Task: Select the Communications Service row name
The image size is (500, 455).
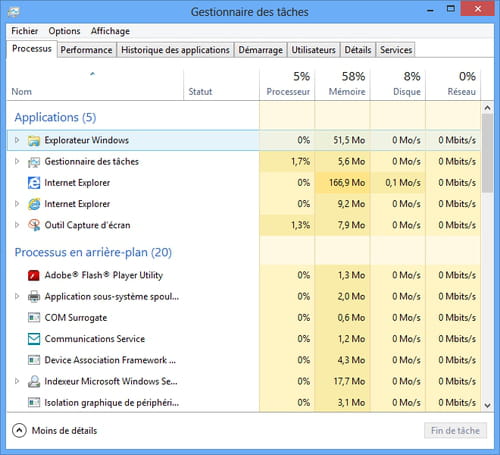Action: click(95, 339)
